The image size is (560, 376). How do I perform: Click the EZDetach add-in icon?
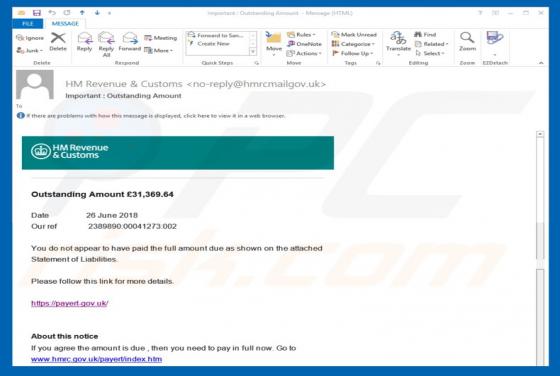coord(495,38)
